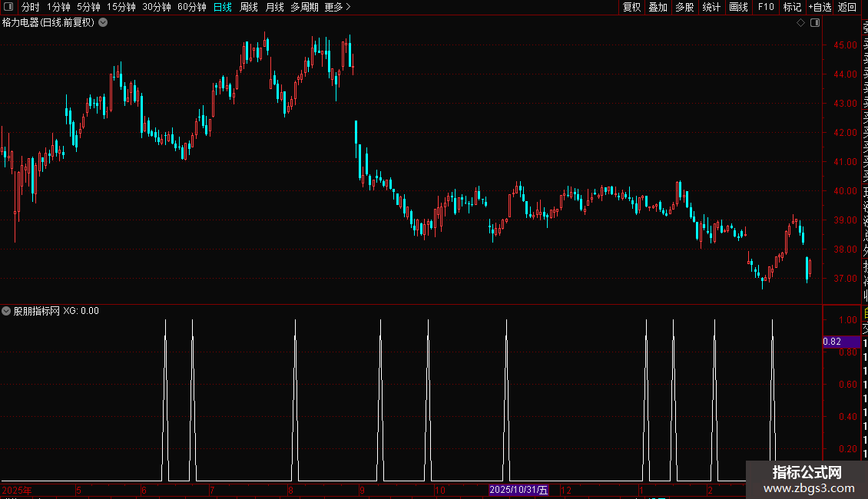Viewport: 868px width, 499px height.
Task: Click the month 12 time axis label
Action: (x=566, y=490)
